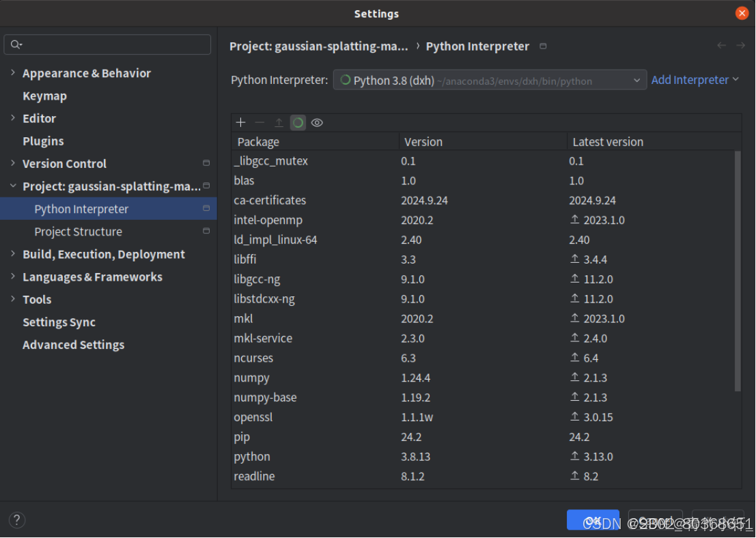
Task: Click the settings gear beside Python Interpreter breadcrumb
Action: tap(542, 46)
